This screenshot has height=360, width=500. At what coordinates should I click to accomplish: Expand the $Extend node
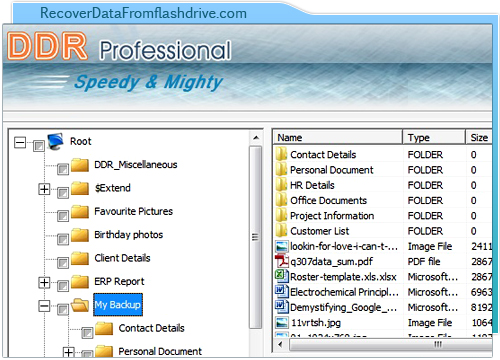[x=44, y=189]
